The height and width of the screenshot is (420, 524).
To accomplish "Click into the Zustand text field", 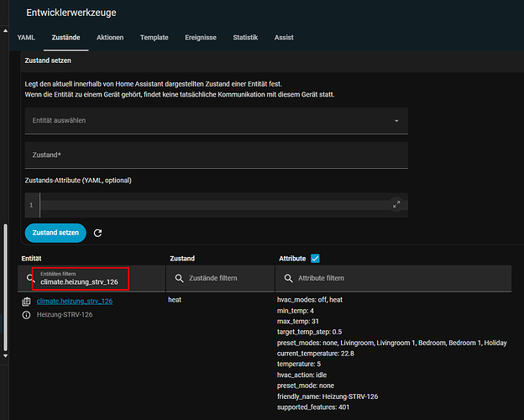I will (216, 155).
